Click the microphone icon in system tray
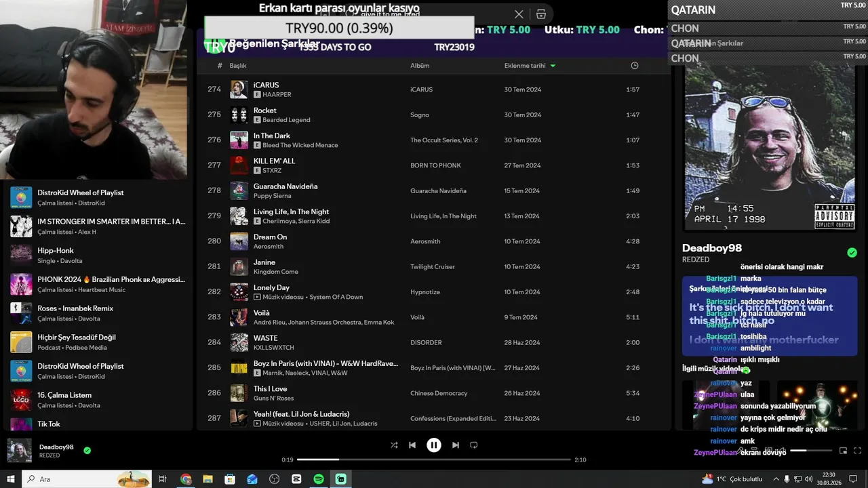The height and width of the screenshot is (488, 868). point(787,479)
